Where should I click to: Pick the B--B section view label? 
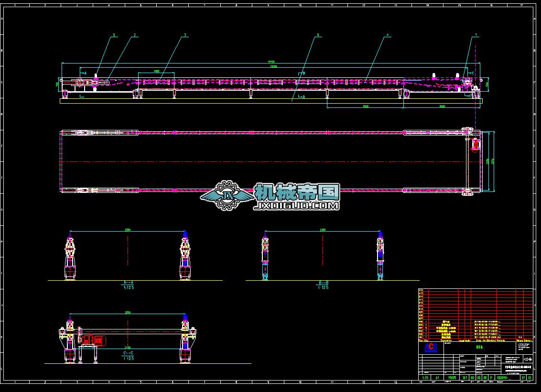(x=323, y=283)
